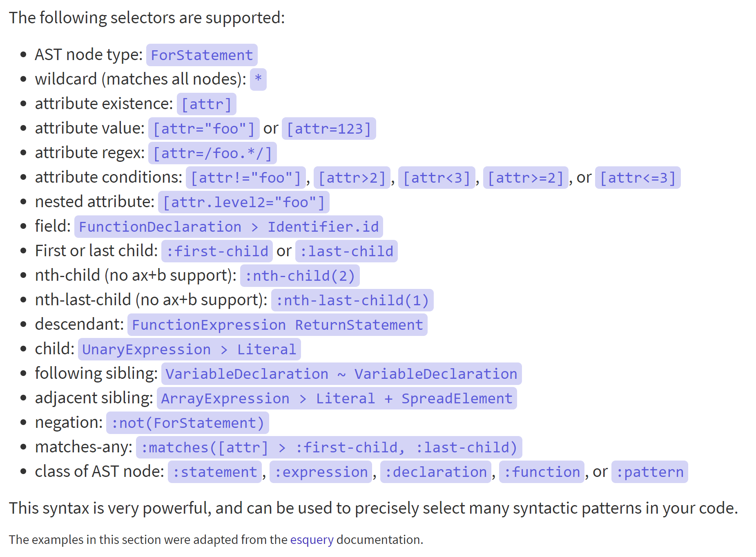Viewport: 756px width, 557px height.
Task: Click the :nth-last-child(1) code snippet
Action: tap(352, 300)
